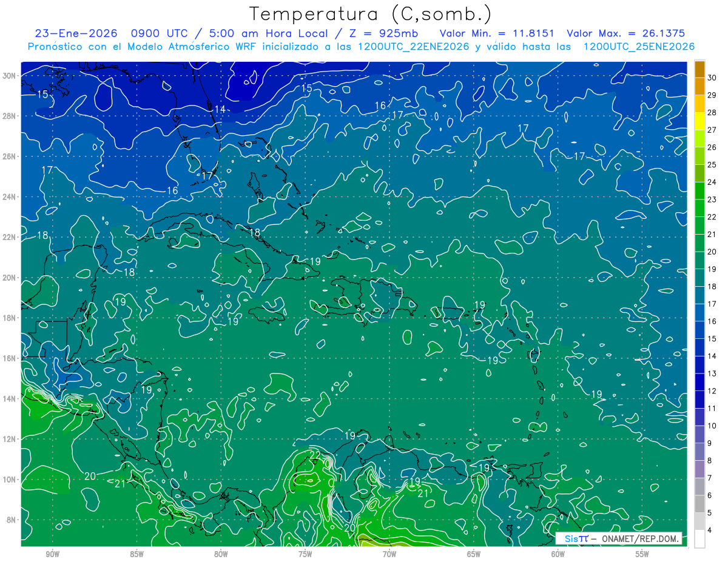
Task: Click the "70W" longitude axis label
Action: (x=389, y=554)
